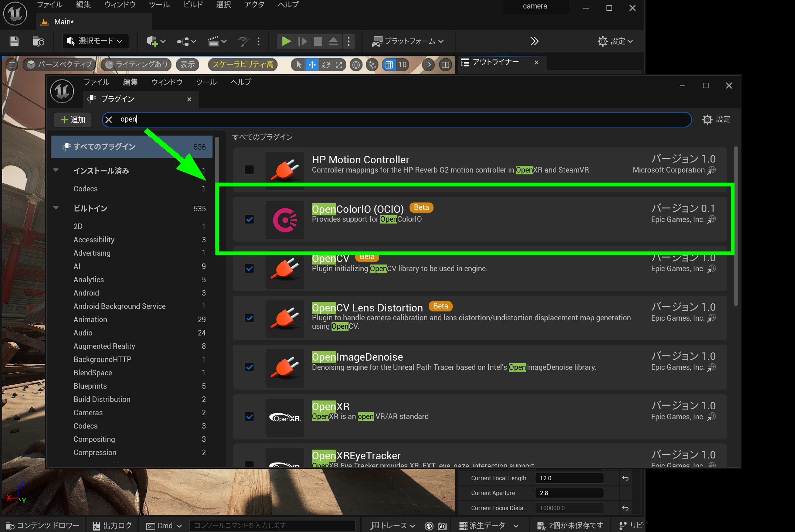
Task: Open the コンテンツドロワー button
Action: click(43, 525)
